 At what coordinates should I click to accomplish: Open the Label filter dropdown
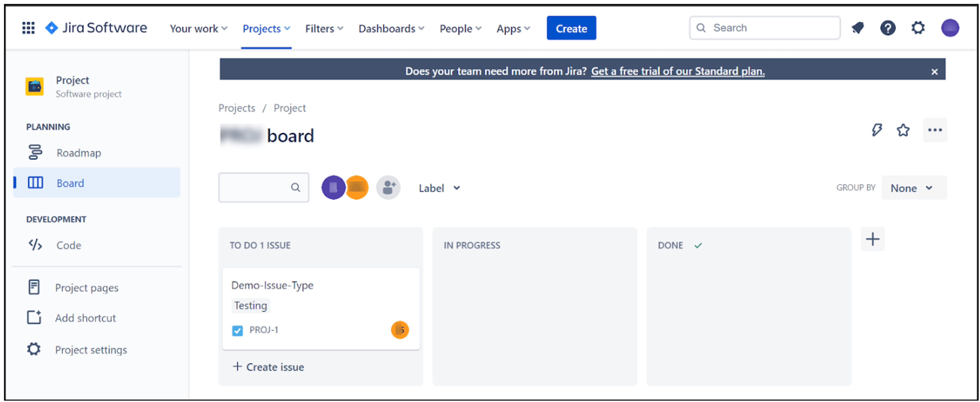[x=439, y=188]
